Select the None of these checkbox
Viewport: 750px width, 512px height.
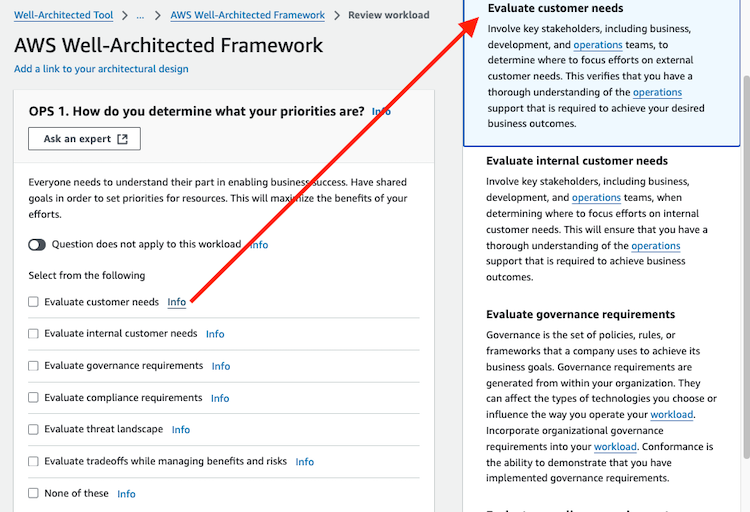pyautogui.click(x=33, y=493)
